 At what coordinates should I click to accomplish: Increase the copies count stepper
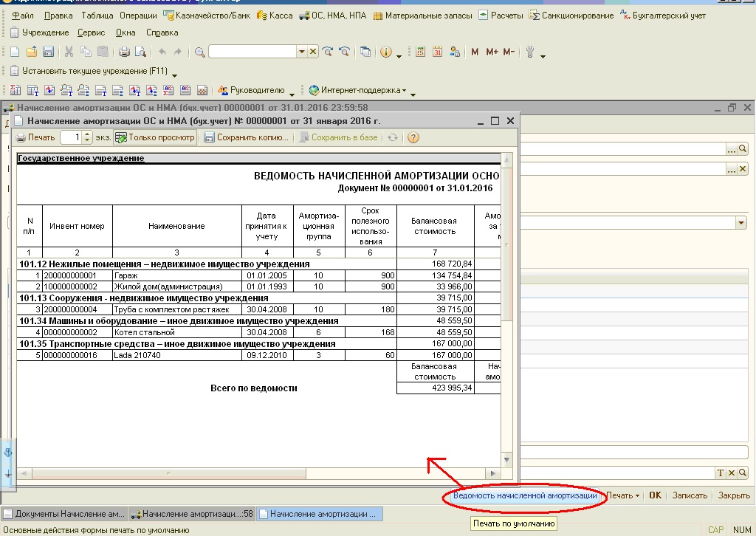87,134
